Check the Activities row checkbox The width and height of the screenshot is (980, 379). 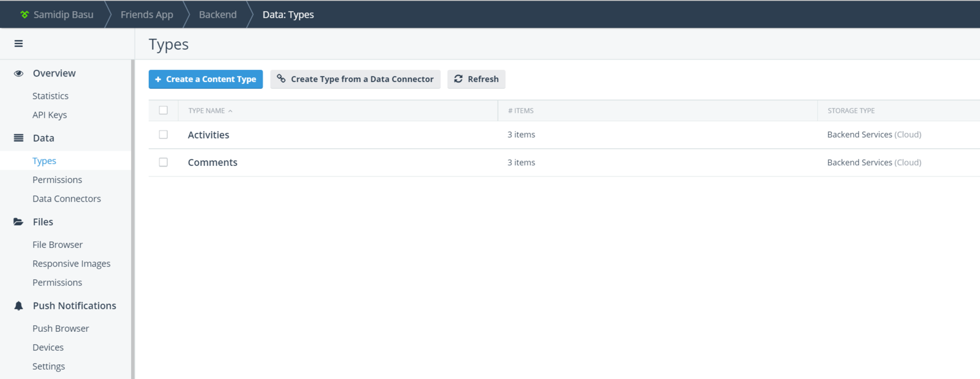tap(164, 135)
